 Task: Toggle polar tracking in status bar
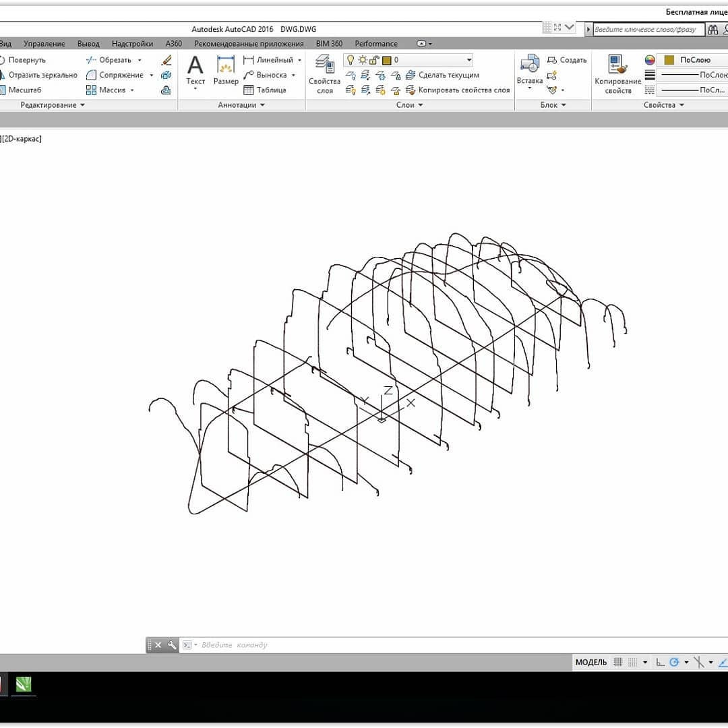pyautogui.click(x=673, y=662)
